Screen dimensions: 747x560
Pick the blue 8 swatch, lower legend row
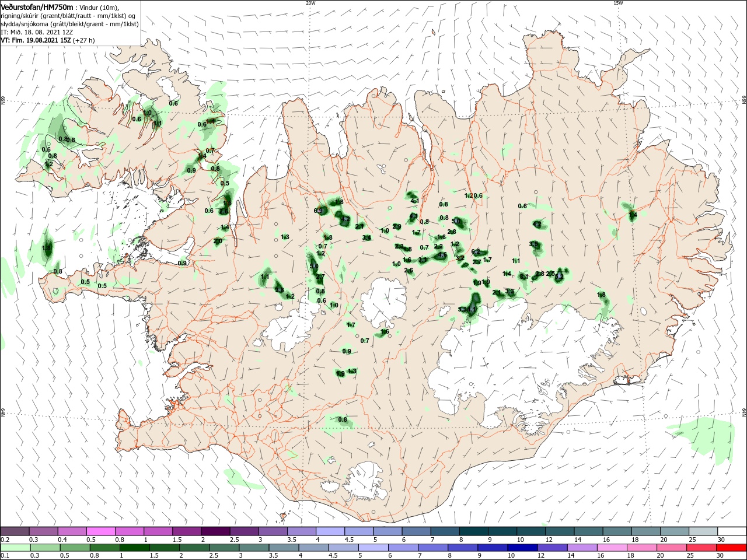pyautogui.click(x=463, y=548)
